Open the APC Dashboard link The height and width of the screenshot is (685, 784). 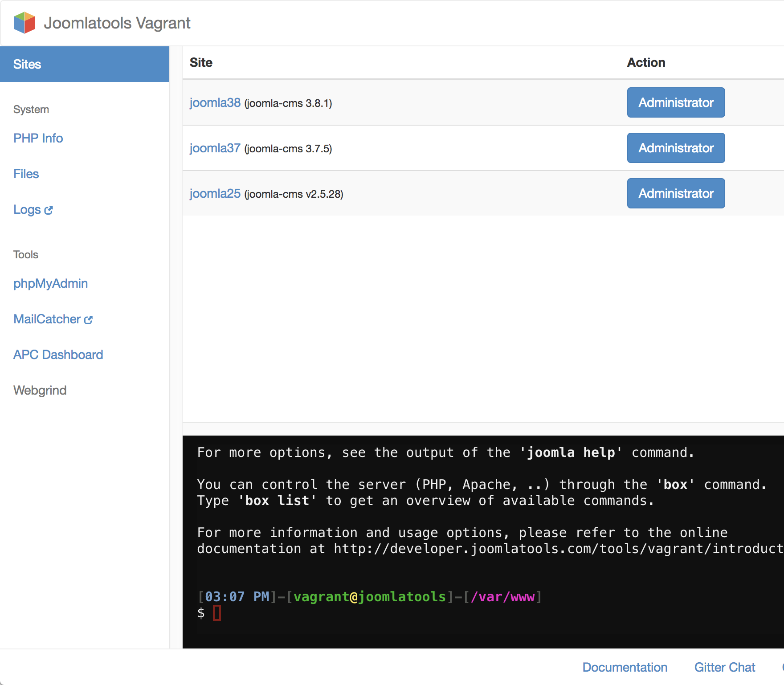58,355
